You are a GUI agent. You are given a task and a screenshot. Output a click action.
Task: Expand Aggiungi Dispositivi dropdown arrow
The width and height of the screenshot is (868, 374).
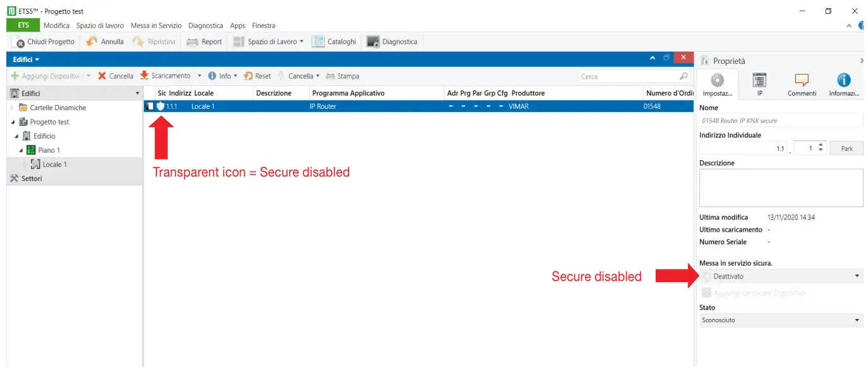[x=88, y=76]
